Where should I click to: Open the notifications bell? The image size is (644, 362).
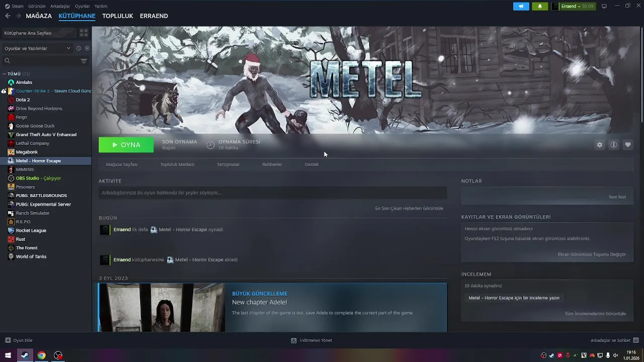pyautogui.click(x=540, y=6)
